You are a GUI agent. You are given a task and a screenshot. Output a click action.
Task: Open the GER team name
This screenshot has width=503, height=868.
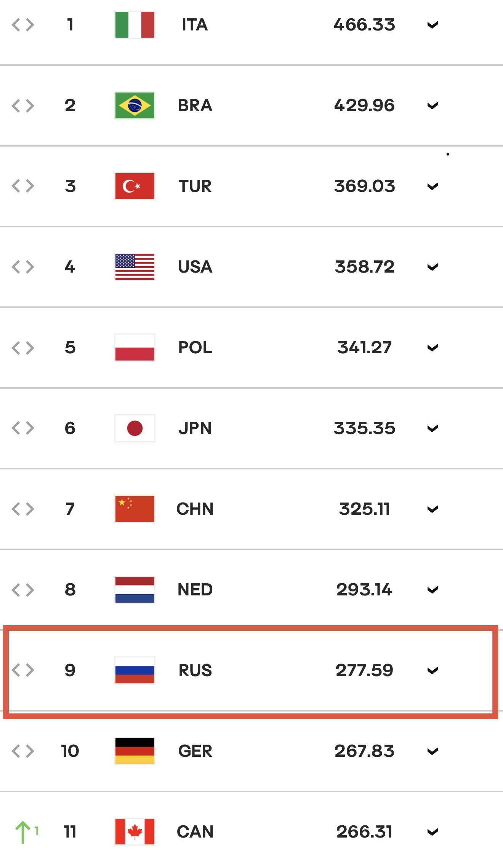(x=195, y=751)
